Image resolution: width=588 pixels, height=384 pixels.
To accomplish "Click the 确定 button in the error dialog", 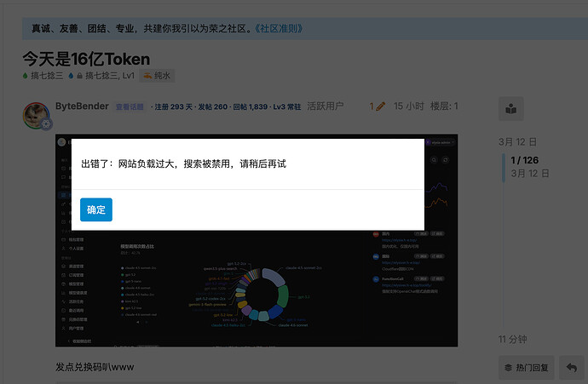I will pos(96,209).
